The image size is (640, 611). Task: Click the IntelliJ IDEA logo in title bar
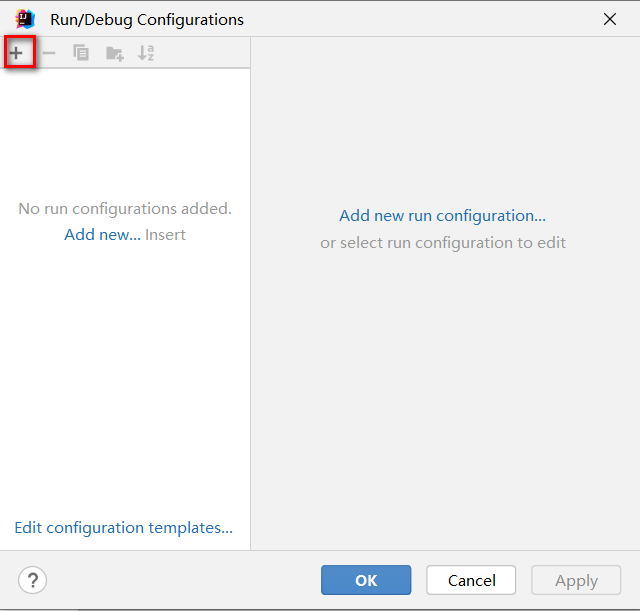click(24, 19)
